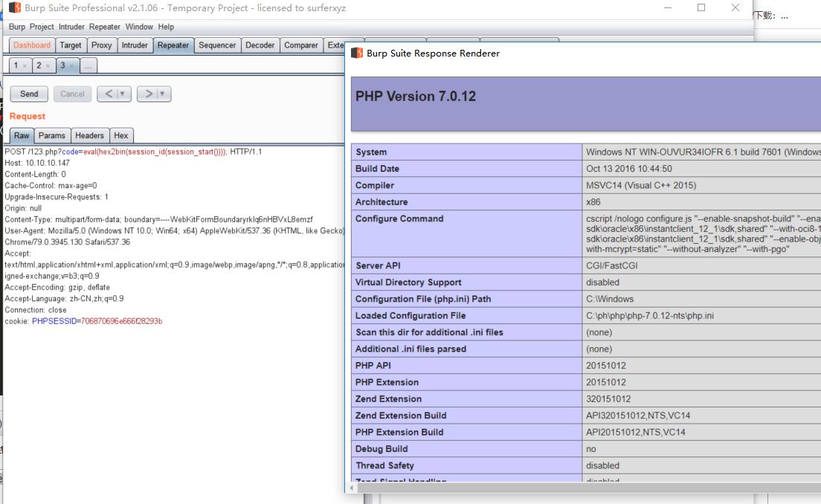This screenshot has height=504, width=821.
Task: Click the "Cache-Control: max-age=0" header line
Action: pos(51,186)
